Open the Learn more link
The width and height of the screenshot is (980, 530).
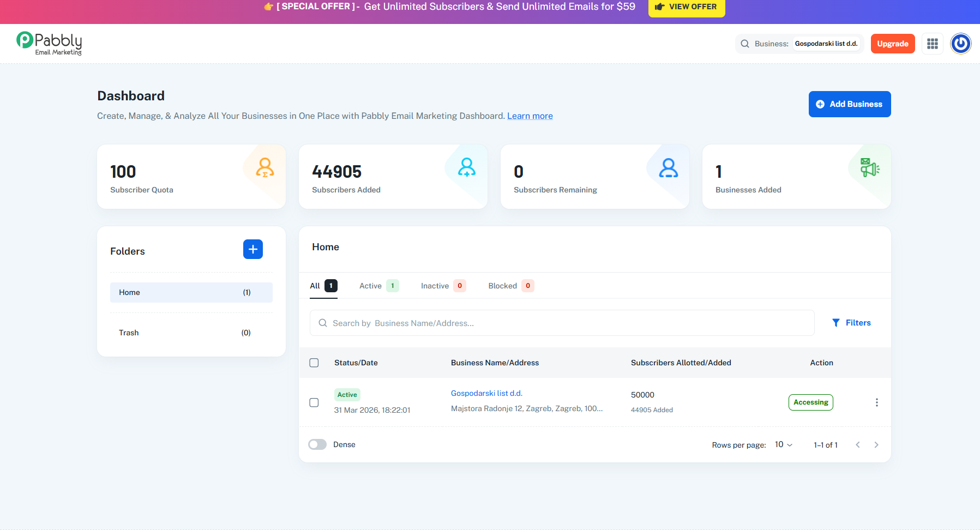(530, 116)
